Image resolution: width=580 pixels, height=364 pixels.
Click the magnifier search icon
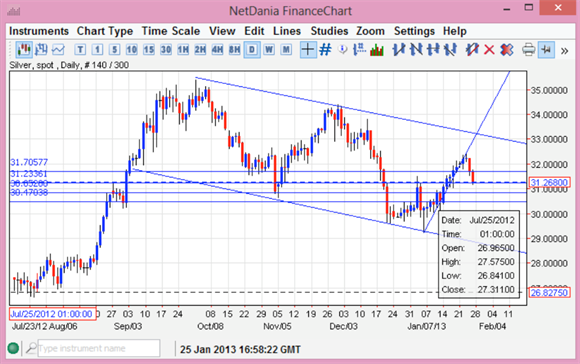pyautogui.click(x=31, y=348)
